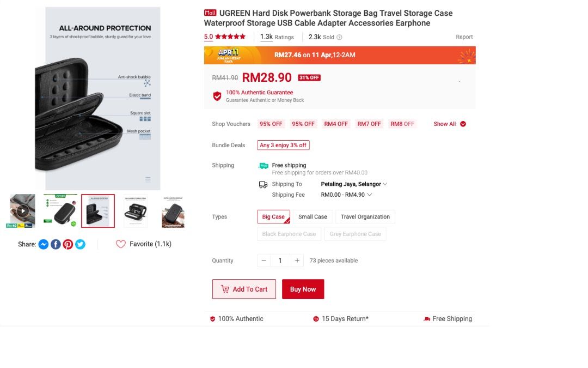The width and height of the screenshot is (588, 368).
Task: Select the Big Case option
Action: tap(273, 217)
